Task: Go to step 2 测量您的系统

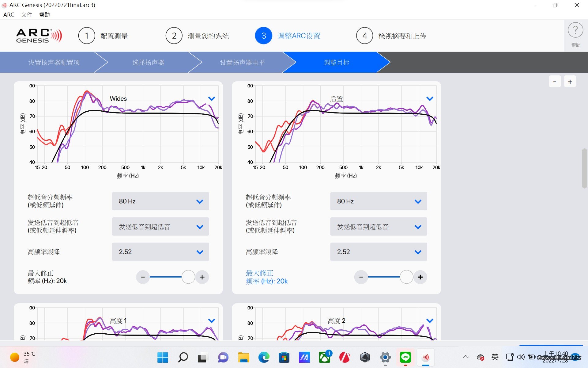Action: click(x=197, y=36)
